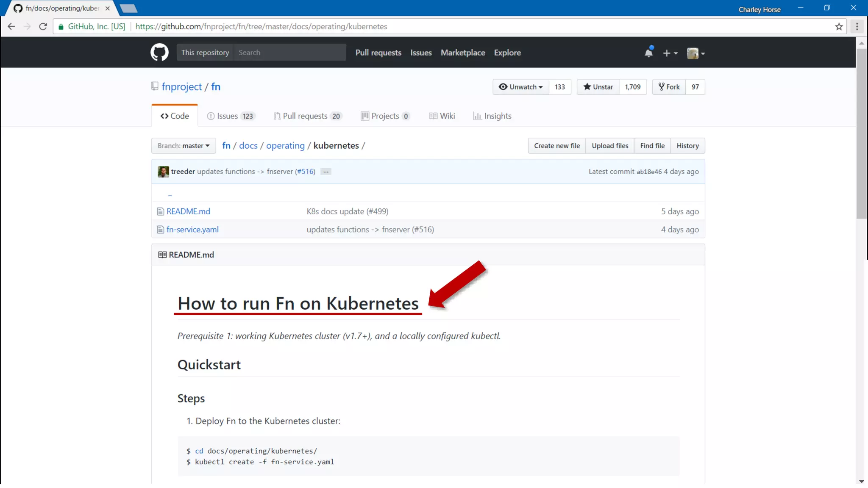Open user avatar profile dropdown

tap(696, 53)
